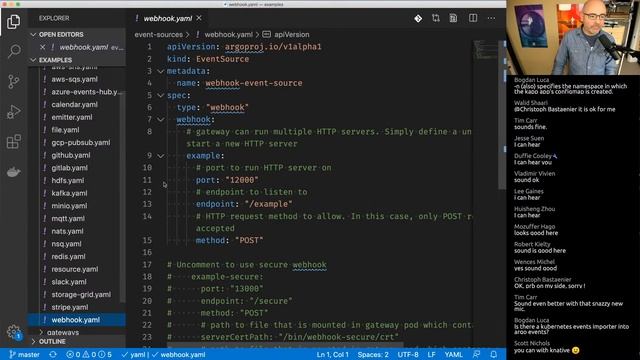Change indentation via Spaces: 2
The height and width of the screenshot is (360, 640).
373,354
